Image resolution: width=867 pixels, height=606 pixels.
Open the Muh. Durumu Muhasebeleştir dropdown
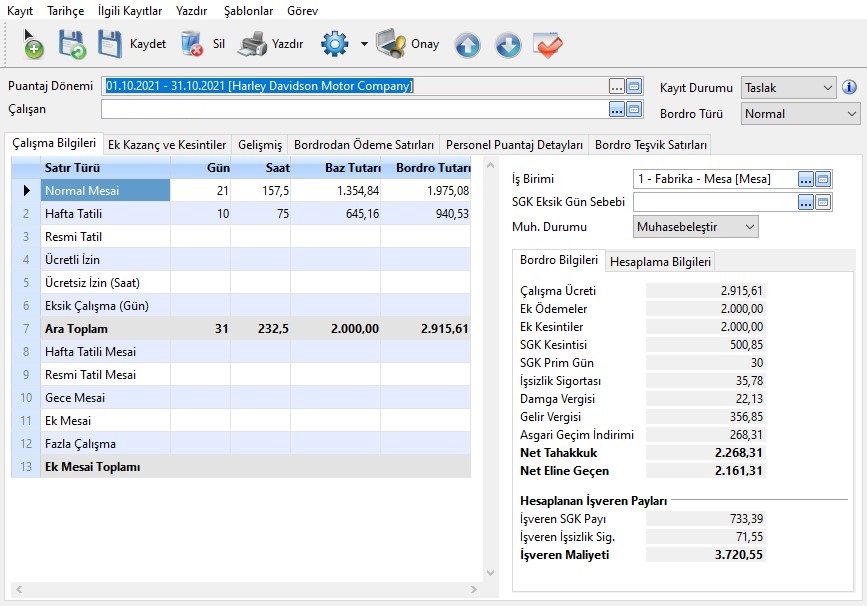click(696, 227)
